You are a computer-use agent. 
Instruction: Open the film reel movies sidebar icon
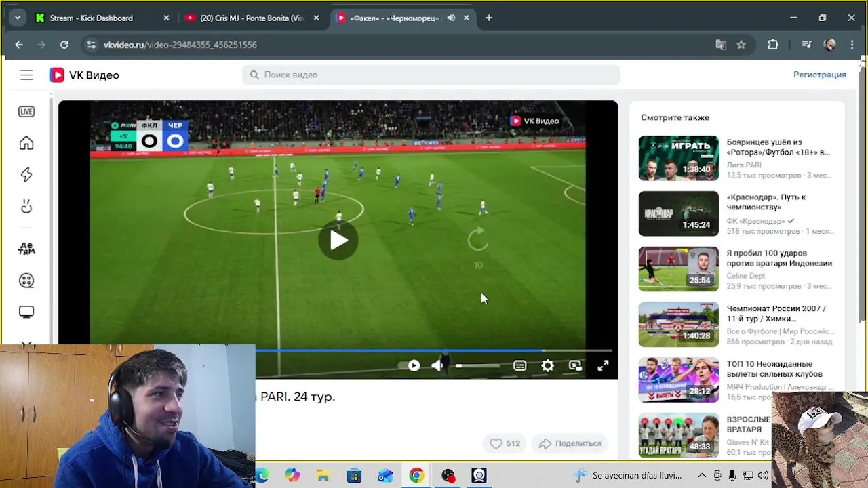26,281
